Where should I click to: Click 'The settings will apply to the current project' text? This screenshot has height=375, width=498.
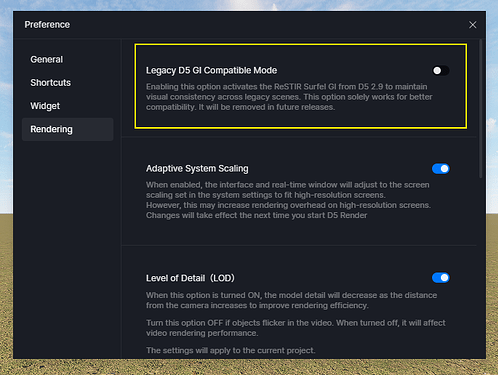point(230,350)
